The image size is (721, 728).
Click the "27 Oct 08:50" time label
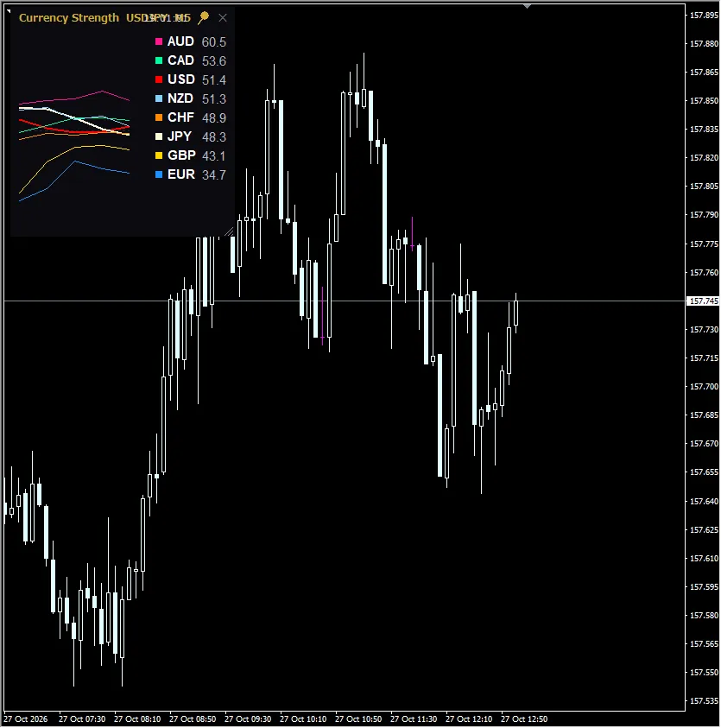coord(193,719)
